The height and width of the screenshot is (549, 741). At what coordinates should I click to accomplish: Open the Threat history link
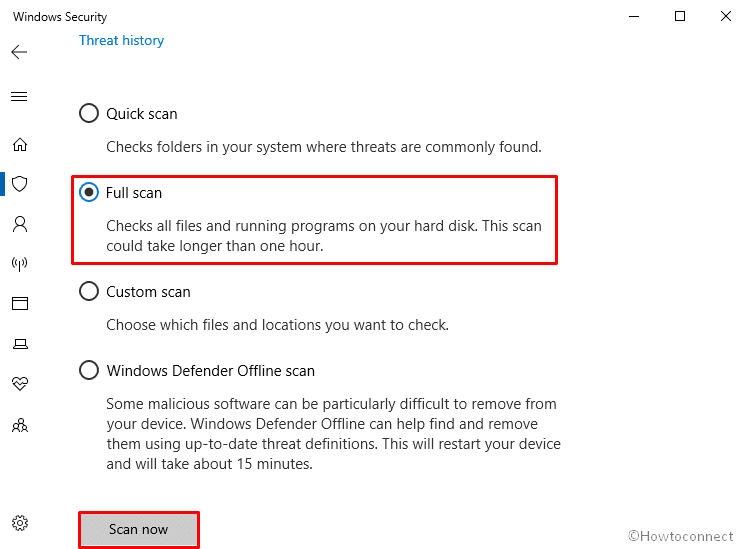click(121, 40)
